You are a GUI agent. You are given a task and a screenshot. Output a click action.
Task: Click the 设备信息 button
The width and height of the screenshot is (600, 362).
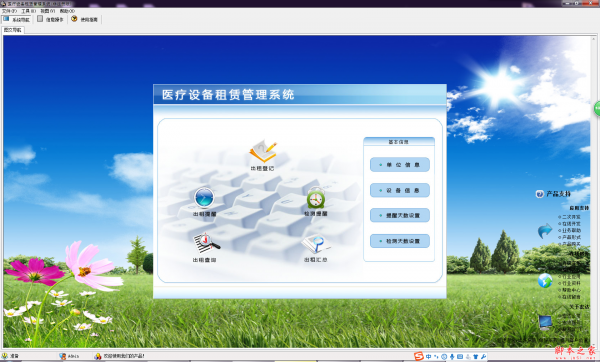point(399,190)
